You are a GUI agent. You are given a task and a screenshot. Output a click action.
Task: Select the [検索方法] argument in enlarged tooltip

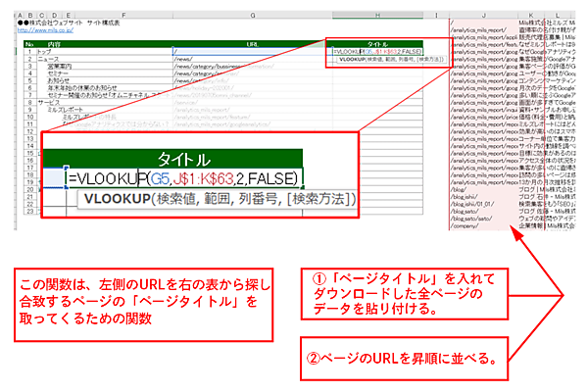point(323,199)
